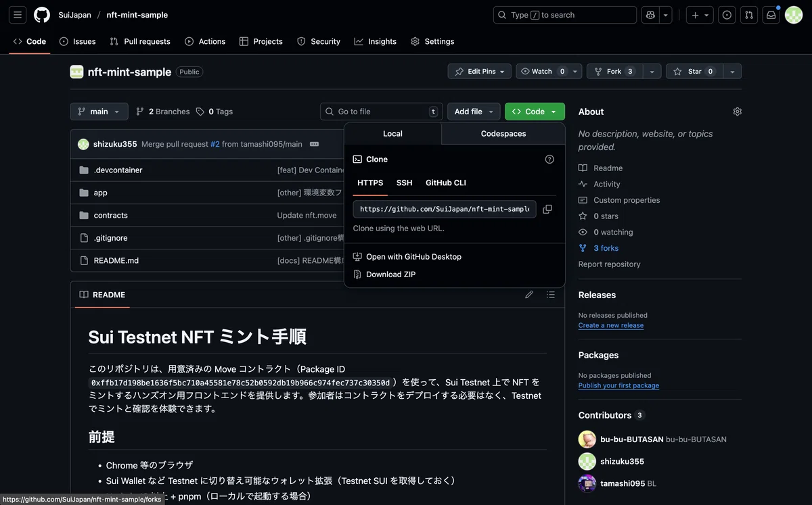Focus the Go to file input
Viewport: 812px width, 505px height.
[382, 112]
